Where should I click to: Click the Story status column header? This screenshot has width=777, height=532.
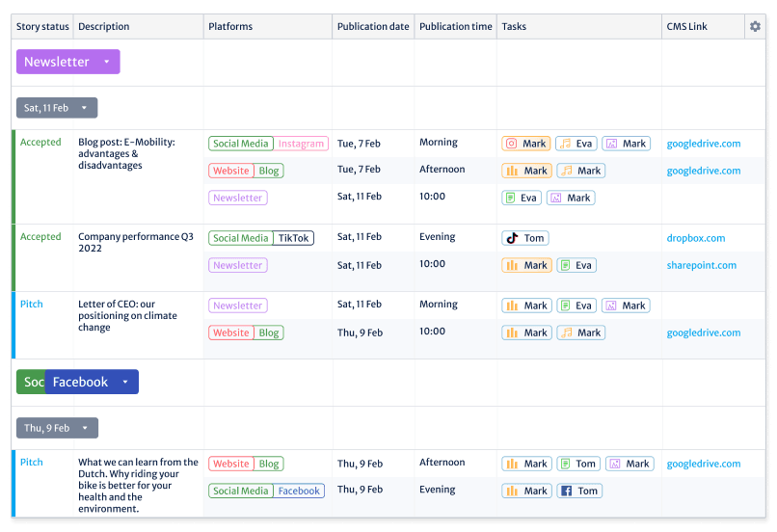41,27
